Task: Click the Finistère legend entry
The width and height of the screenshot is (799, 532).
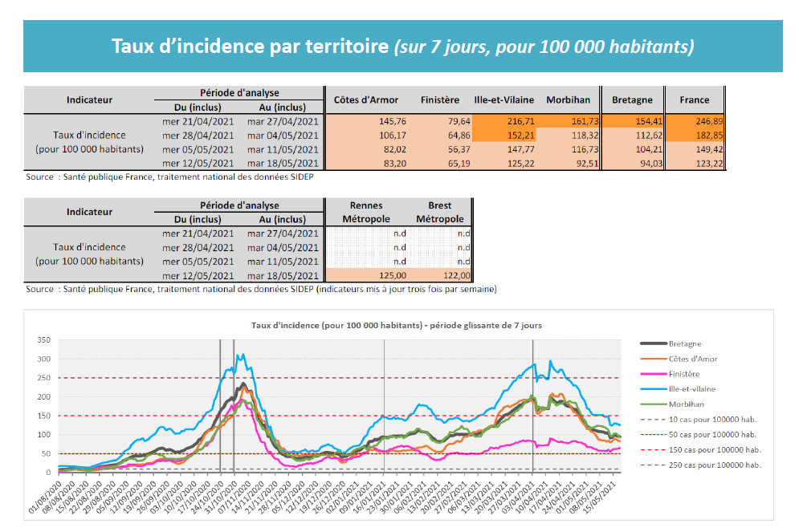Action: (685, 374)
